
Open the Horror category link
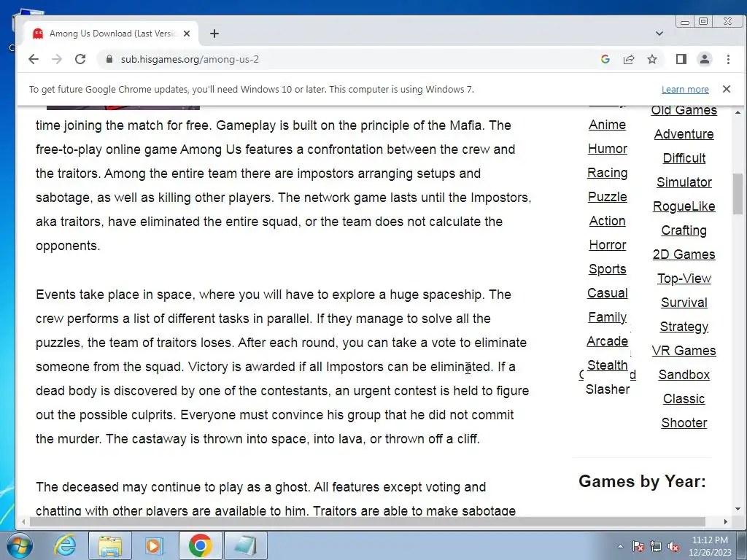pos(608,245)
